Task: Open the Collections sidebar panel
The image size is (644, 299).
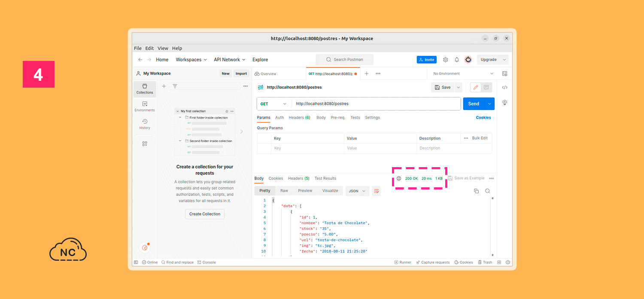Action: [x=145, y=89]
